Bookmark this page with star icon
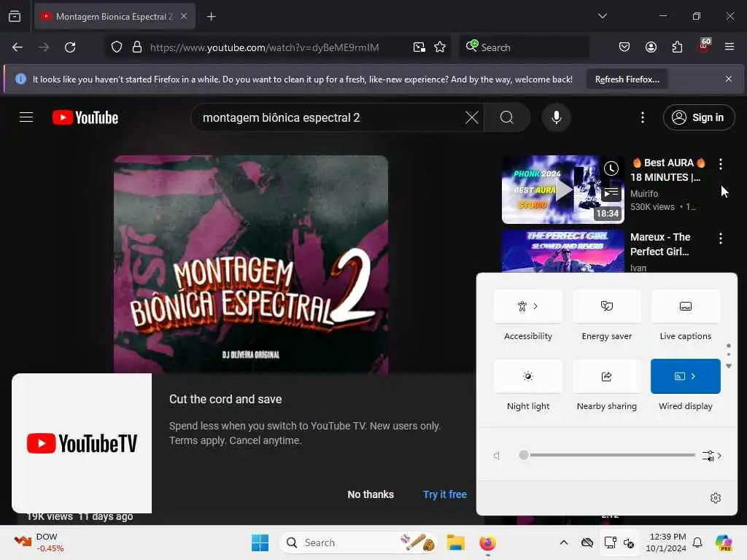This screenshot has width=747, height=560. pos(440,47)
